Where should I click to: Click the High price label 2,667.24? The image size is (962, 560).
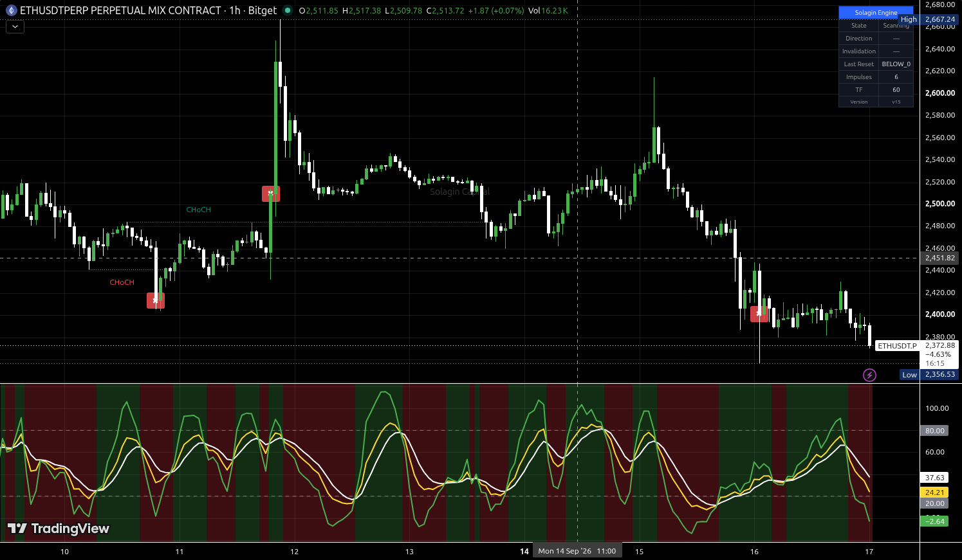tap(940, 19)
